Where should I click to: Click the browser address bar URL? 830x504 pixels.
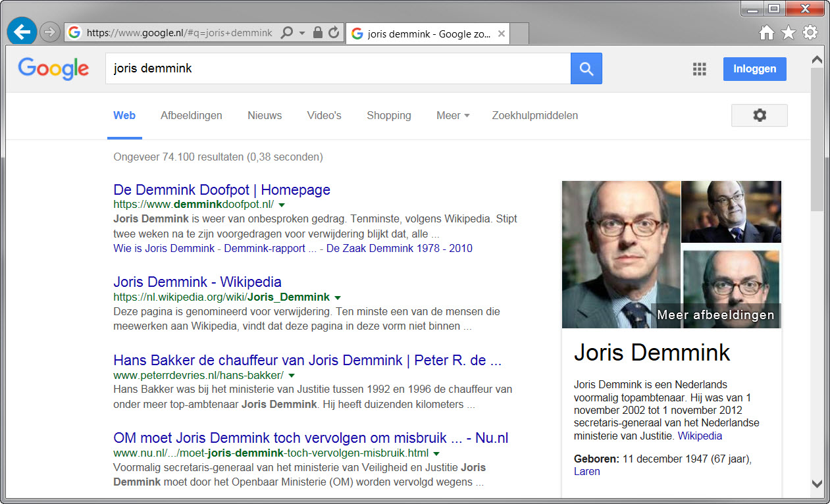[179, 32]
